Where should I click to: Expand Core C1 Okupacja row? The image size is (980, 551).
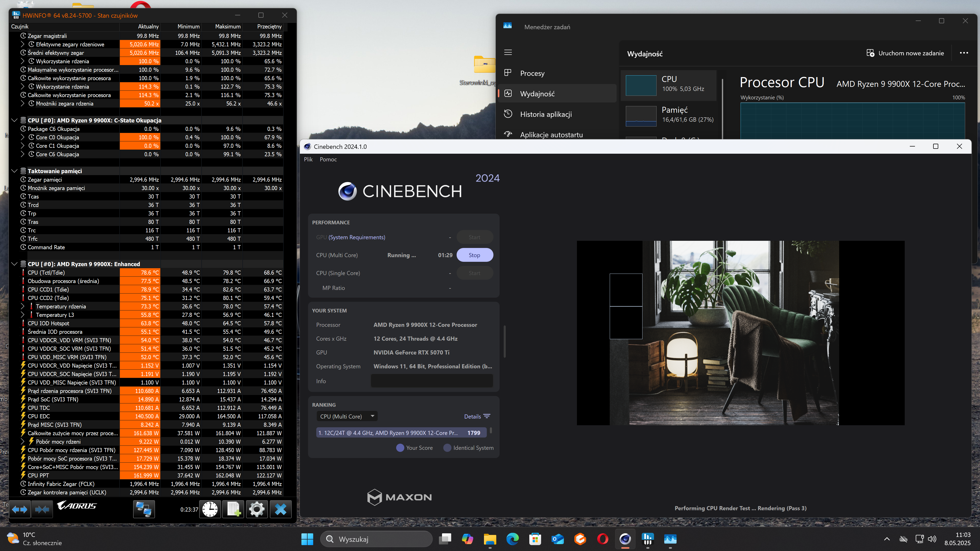[23, 146]
